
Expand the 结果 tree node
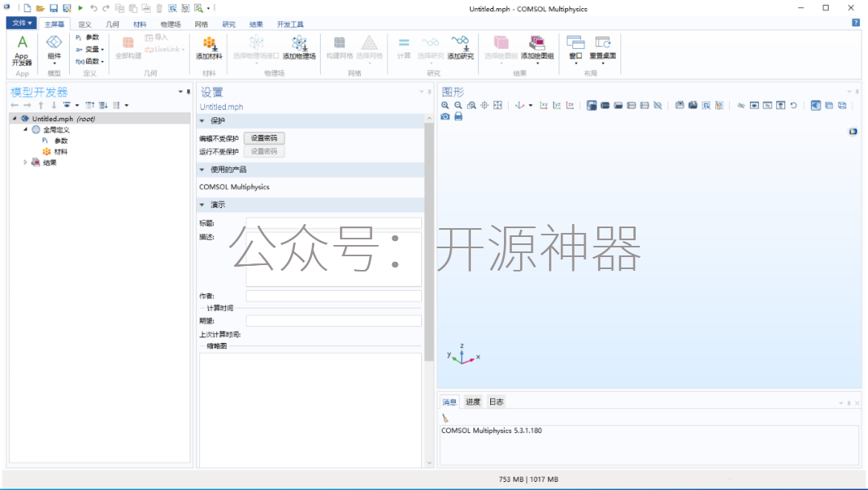click(x=25, y=162)
